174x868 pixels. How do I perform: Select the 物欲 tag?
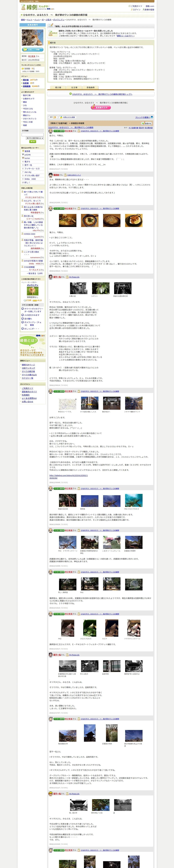click(x=25, y=125)
